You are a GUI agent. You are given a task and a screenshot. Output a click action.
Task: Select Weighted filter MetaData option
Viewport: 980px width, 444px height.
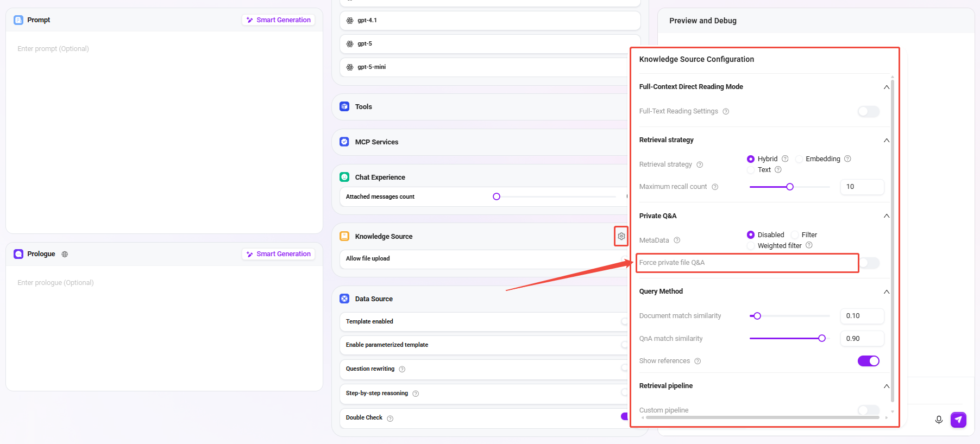751,246
